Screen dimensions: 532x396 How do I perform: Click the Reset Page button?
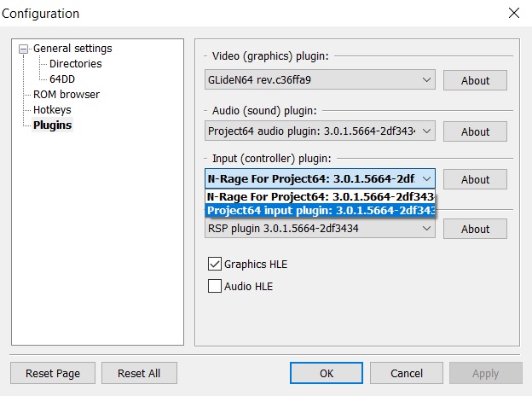point(53,373)
